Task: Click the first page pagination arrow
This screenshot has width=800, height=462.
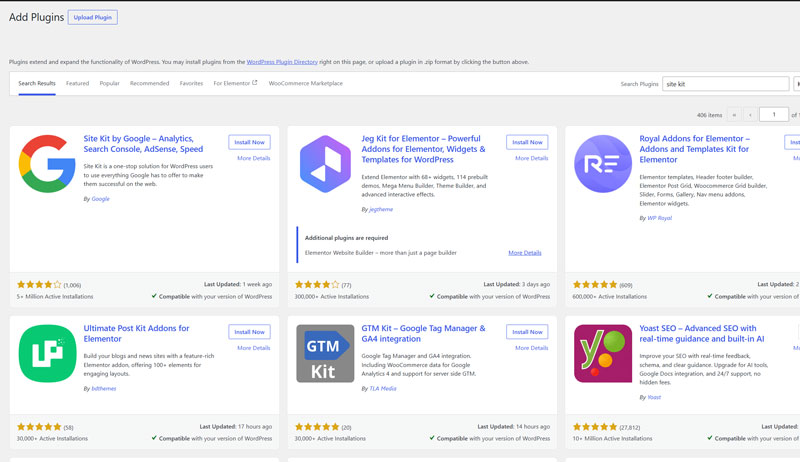Action: tap(734, 115)
